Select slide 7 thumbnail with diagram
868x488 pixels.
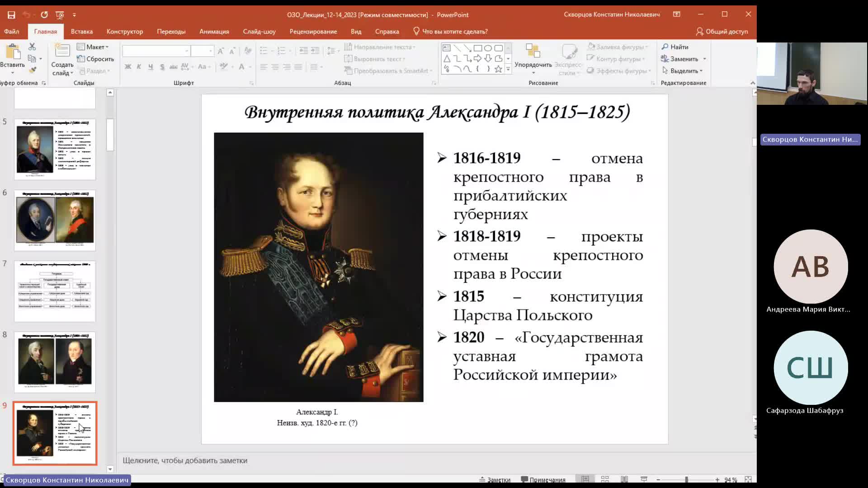pos(55,291)
